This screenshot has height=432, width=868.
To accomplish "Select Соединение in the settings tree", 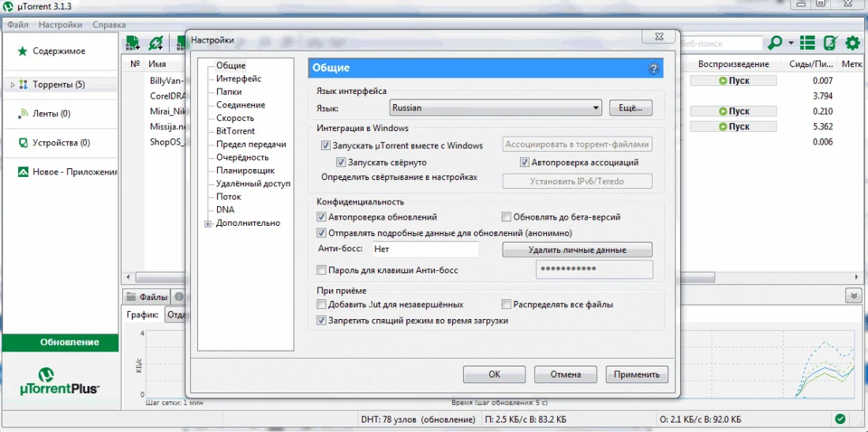I will click(240, 105).
